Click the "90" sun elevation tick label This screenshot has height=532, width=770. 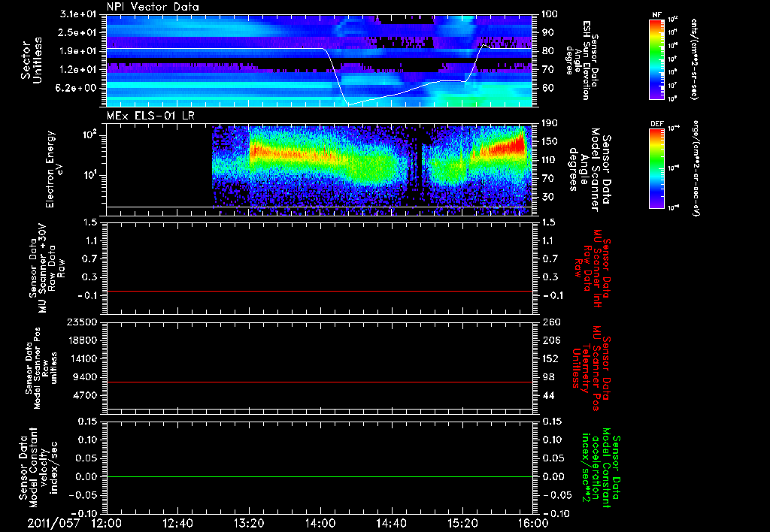[547, 32]
